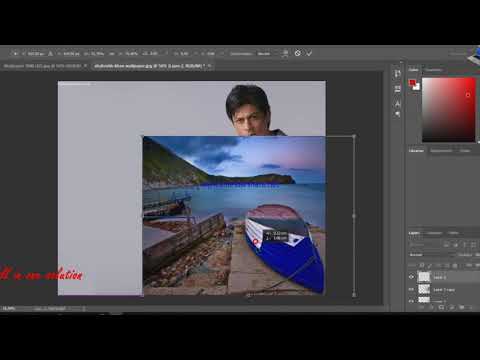Commit the transform with the checkmark icon

[x=309, y=53]
